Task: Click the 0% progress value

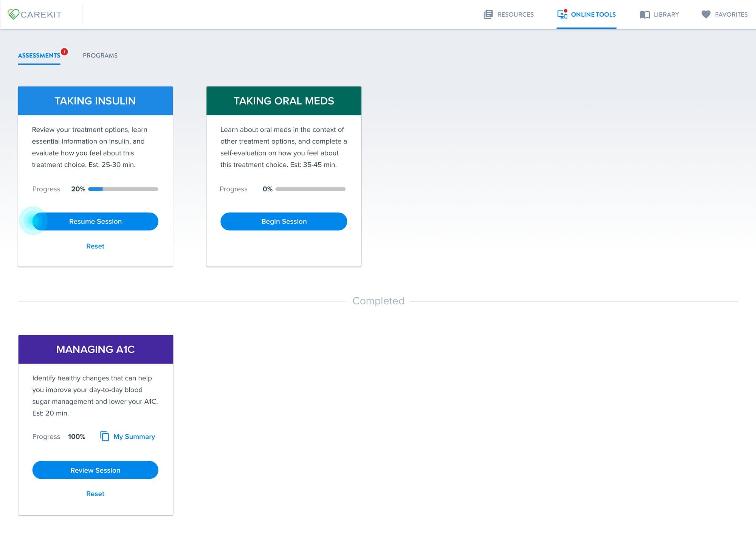Action: point(268,189)
